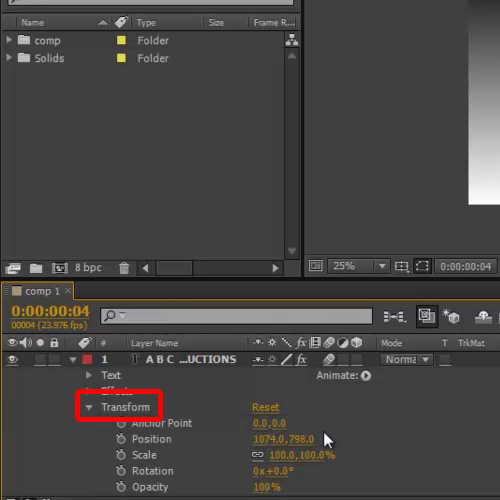
Task: Expand the Text property group
Action: 89,375
